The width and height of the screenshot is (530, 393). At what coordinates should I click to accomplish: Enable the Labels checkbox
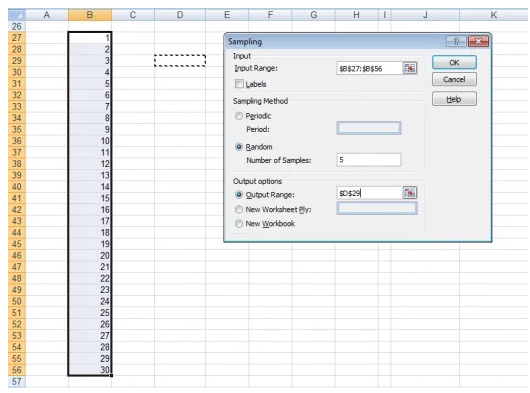pos(239,83)
